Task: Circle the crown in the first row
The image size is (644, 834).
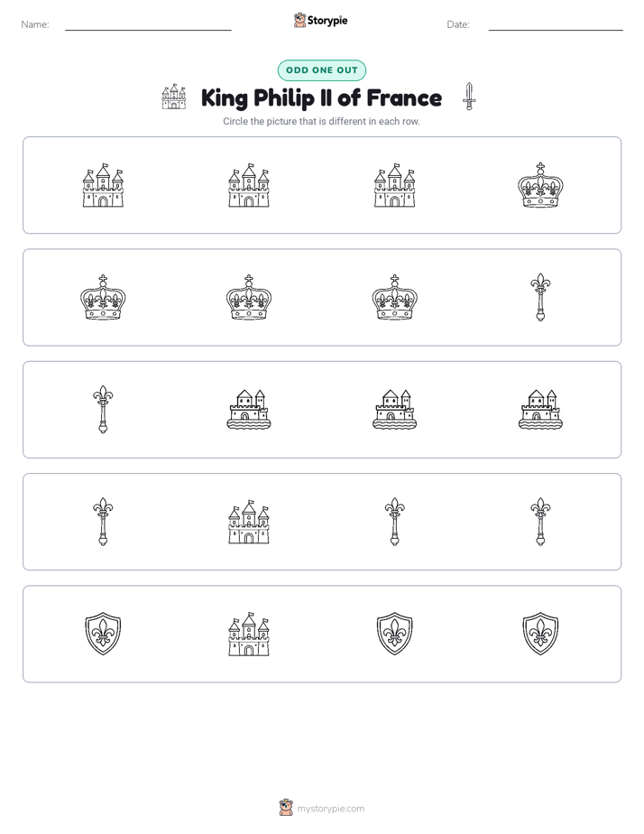Action: click(540, 185)
